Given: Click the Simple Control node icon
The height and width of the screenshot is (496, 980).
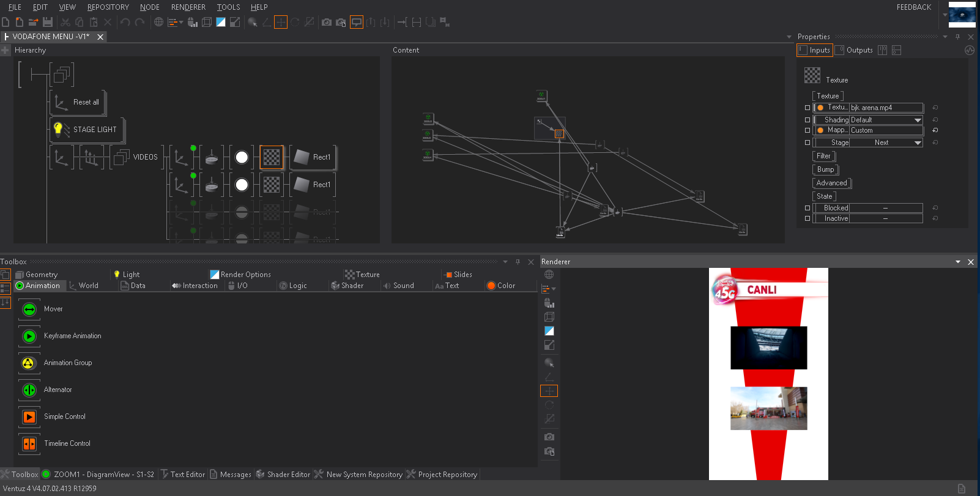Looking at the screenshot, I should point(29,417).
